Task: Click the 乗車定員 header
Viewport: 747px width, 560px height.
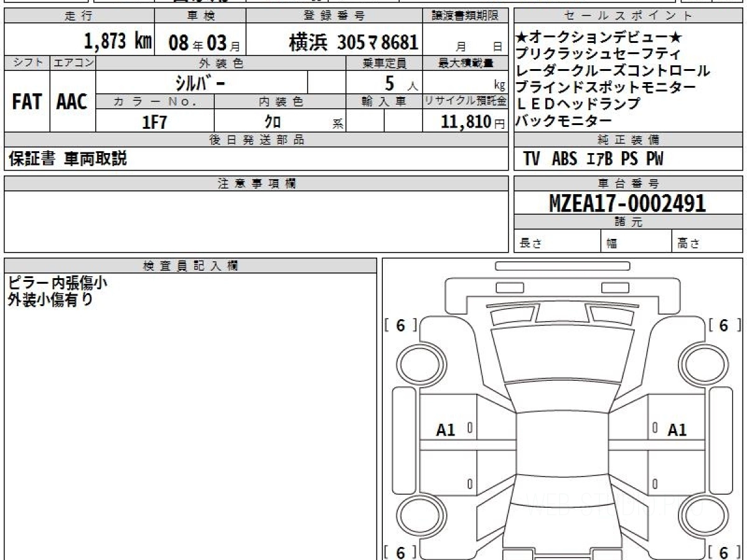Action: (x=384, y=63)
